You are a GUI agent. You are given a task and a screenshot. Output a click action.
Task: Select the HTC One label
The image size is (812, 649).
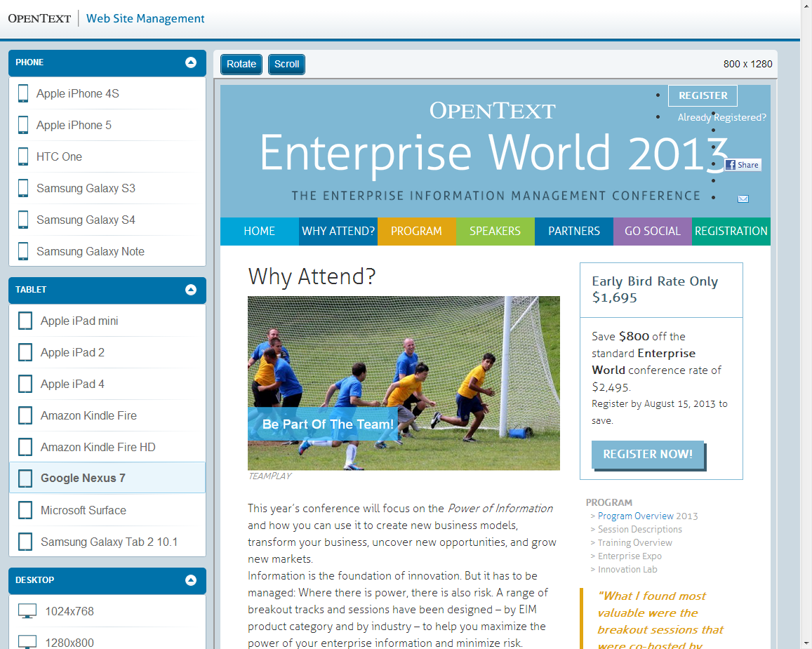coord(59,157)
